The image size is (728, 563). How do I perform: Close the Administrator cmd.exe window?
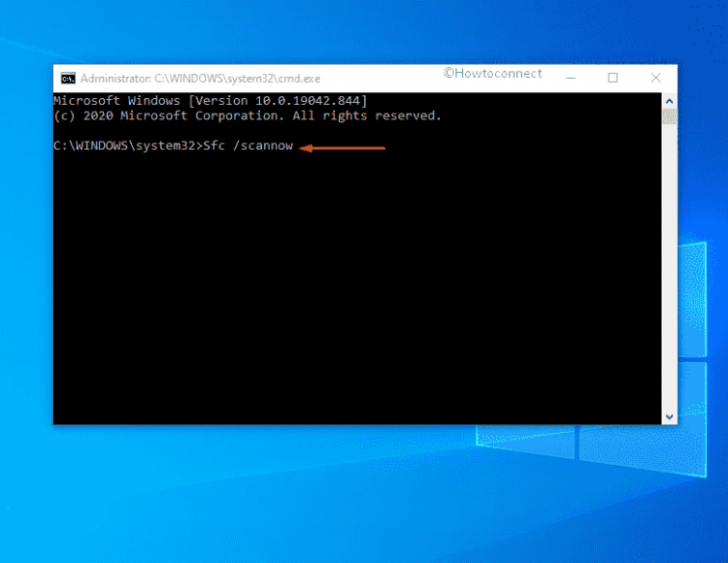[x=656, y=78]
